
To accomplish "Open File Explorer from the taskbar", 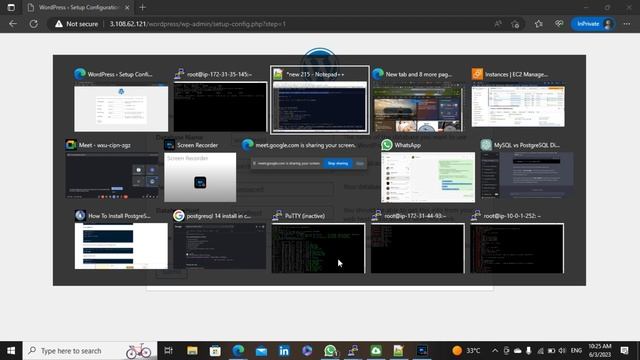I will pos(192,351).
